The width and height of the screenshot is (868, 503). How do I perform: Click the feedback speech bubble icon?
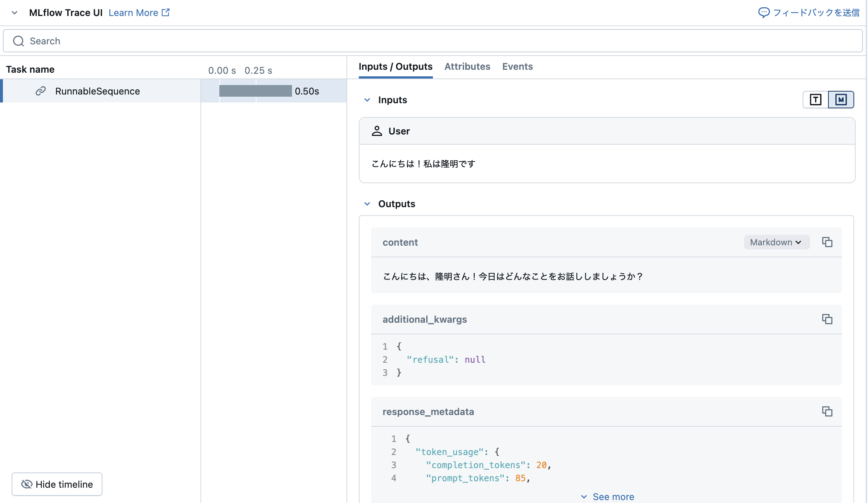[764, 13]
